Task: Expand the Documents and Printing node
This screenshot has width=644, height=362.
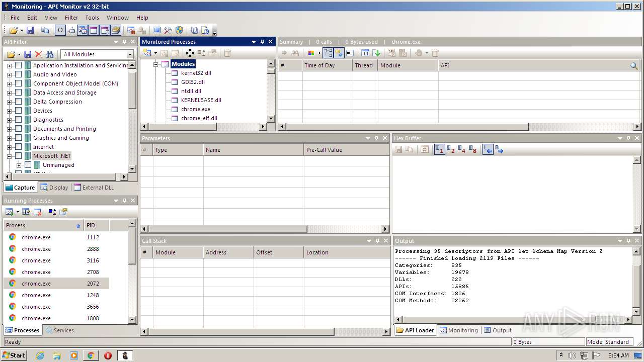Action: pos(9,129)
